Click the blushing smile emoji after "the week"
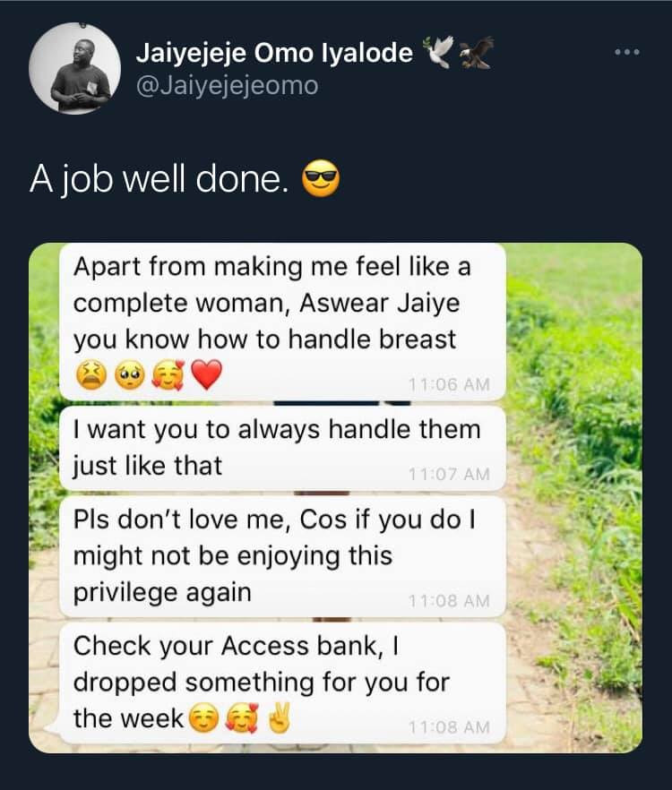This screenshot has height=790, width=672. [x=204, y=718]
